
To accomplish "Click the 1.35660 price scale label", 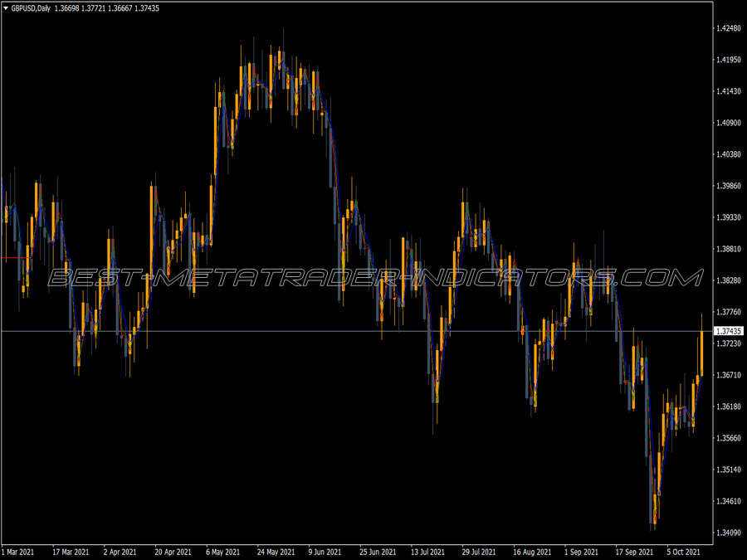I will point(729,437).
